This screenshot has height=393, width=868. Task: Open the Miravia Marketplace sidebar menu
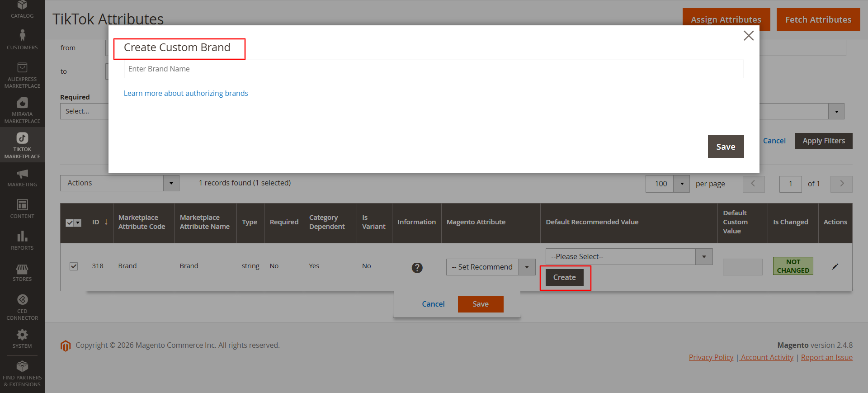22,110
